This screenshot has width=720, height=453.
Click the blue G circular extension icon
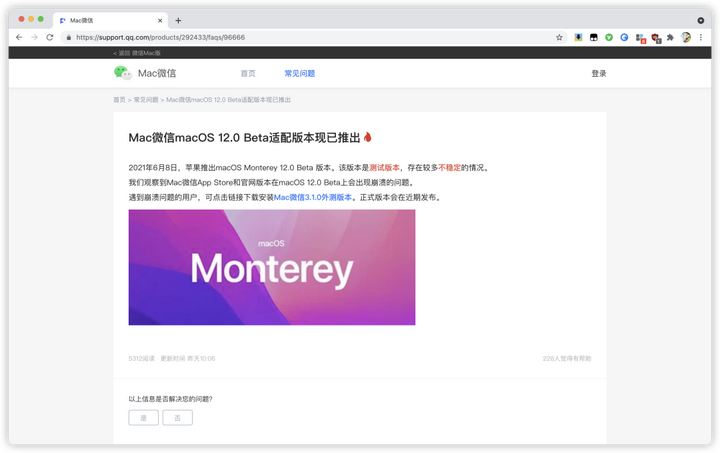click(x=624, y=37)
